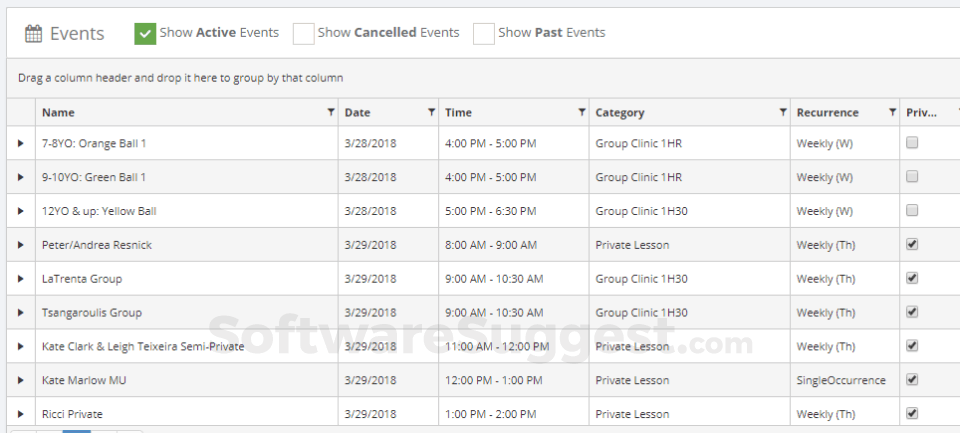
Task: Open the Recurrence column filter icon
Action: (892, 113)
